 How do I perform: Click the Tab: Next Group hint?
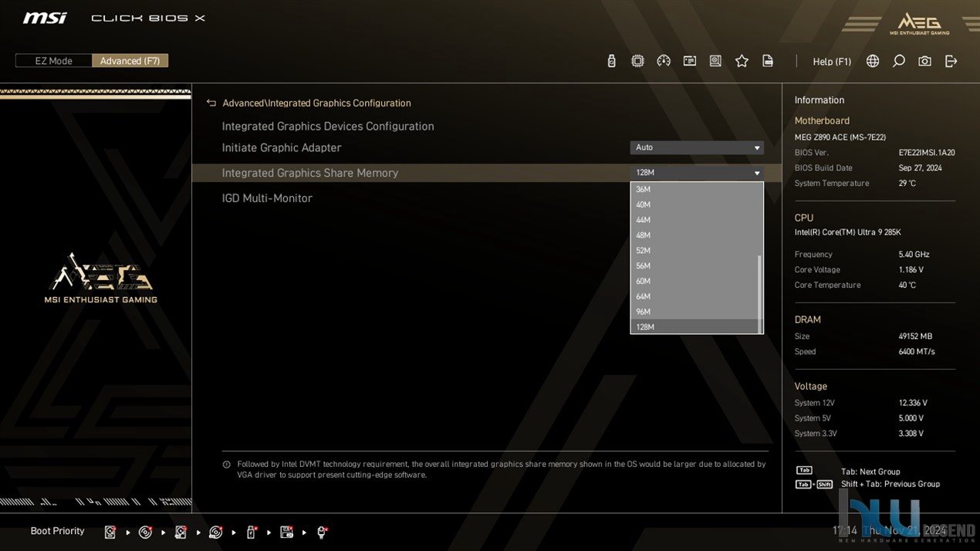coord(870,472)
